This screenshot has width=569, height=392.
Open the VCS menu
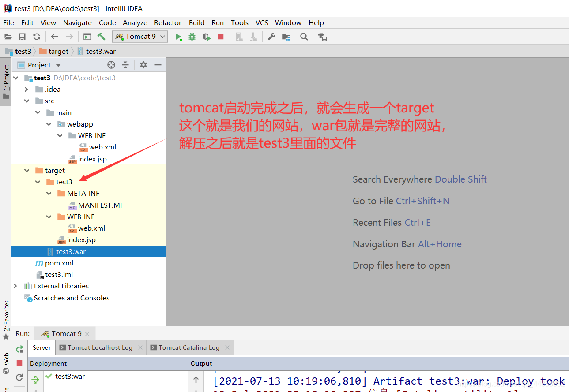(x=262, y=22)
